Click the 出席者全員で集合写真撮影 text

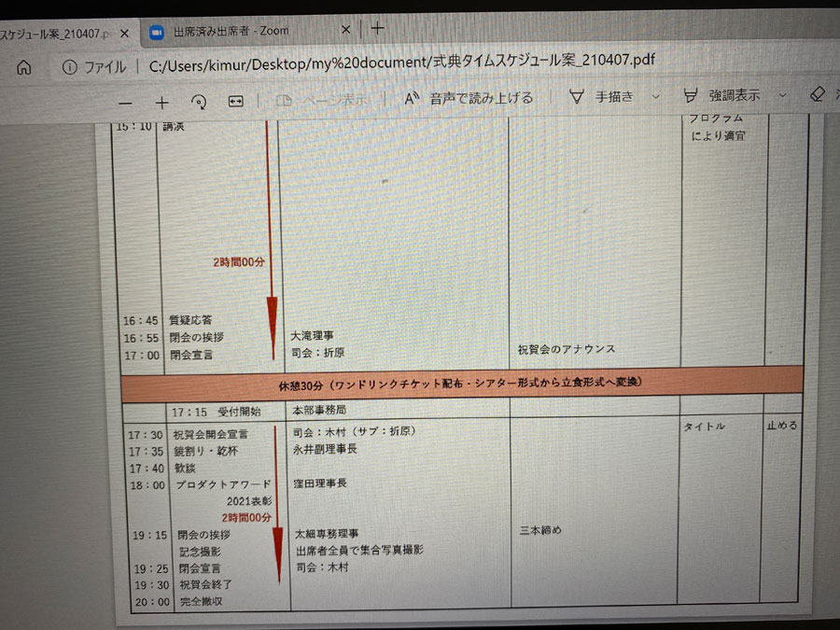[x=359, y=550]
